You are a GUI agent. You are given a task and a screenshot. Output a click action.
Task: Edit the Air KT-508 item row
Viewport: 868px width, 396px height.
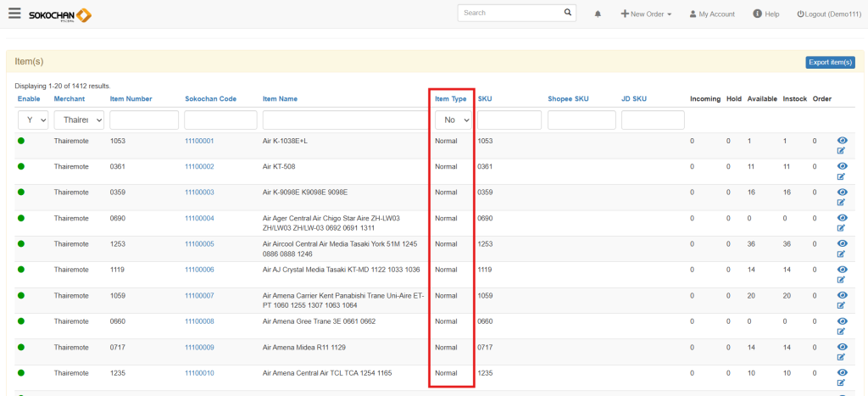tap(841, 176)
